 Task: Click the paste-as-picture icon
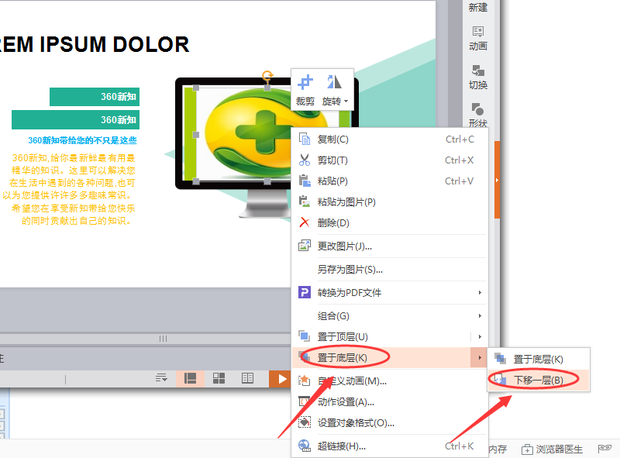point(304,202)
